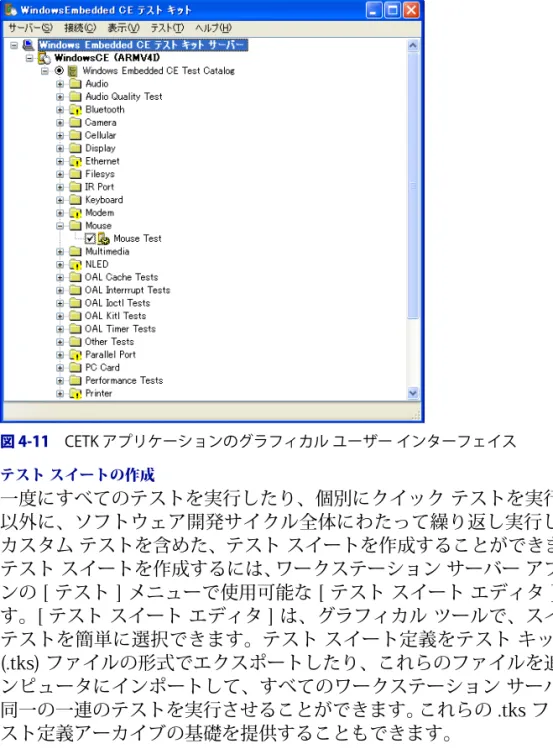553x749 pixels.
Task: Collapse the WindowsCE (ARMV4I) node
Action: tap(30, 58)
